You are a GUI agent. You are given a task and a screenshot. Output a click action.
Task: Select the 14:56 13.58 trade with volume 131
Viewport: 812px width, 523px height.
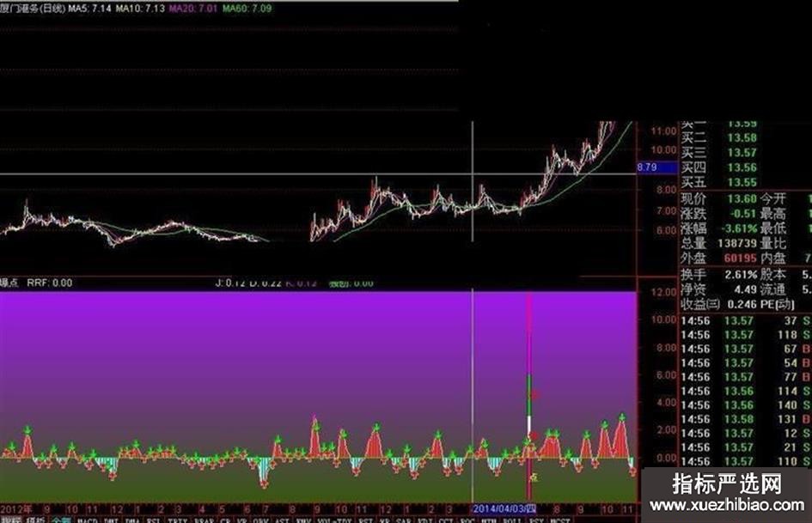click(746, 419)
